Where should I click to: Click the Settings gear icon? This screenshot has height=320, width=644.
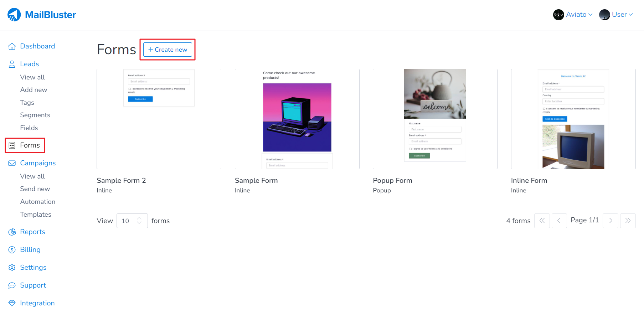click(12, 268)
